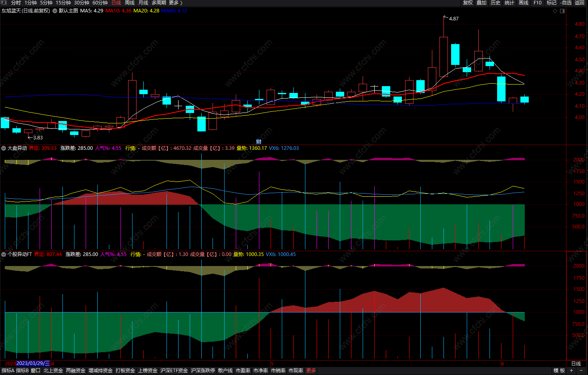This screenshot has height=375, width=588.
Task: Expand the 默认主图 indicator dropdown
Action: point(55,11)
